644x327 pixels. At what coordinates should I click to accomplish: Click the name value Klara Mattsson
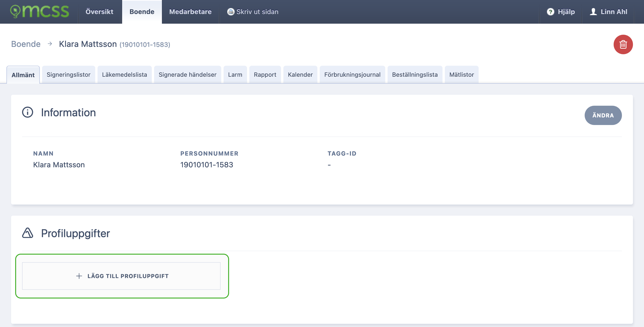click(x=59, y=165)
